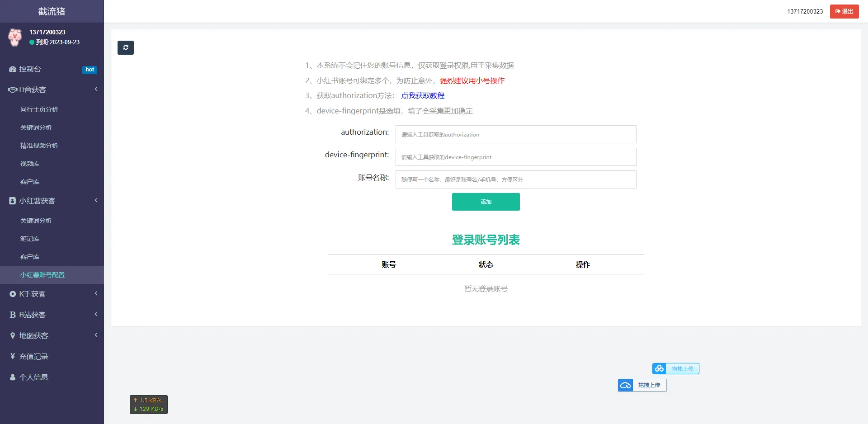Select the 控制台 dashboard icon
This screenshot has height=424, width=868.
pos(12,69)
